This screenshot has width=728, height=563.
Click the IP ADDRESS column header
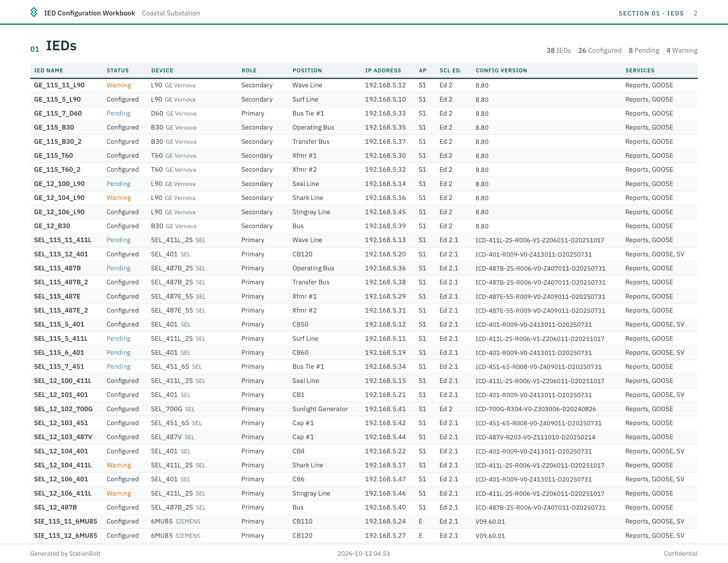coord(383,70)
